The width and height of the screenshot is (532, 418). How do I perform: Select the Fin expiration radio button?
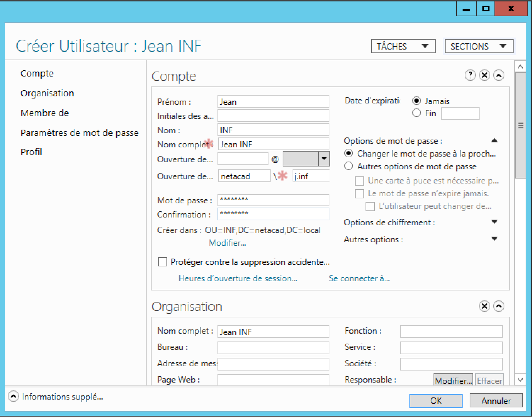coord(417,113)
